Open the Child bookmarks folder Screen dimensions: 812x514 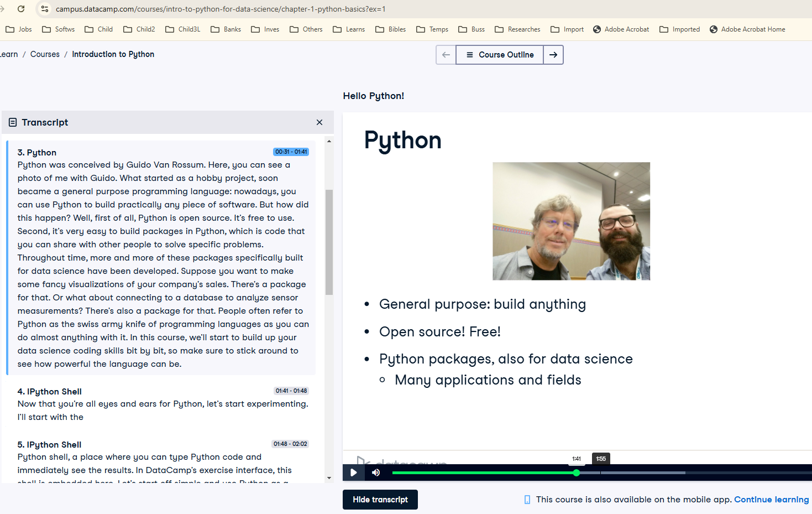(x=99, y=29)
